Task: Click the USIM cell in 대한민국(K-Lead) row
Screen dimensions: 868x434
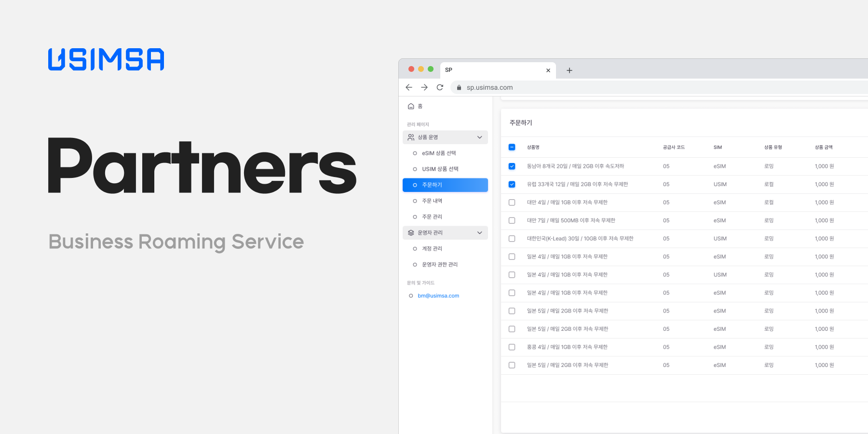Action: 720,239
